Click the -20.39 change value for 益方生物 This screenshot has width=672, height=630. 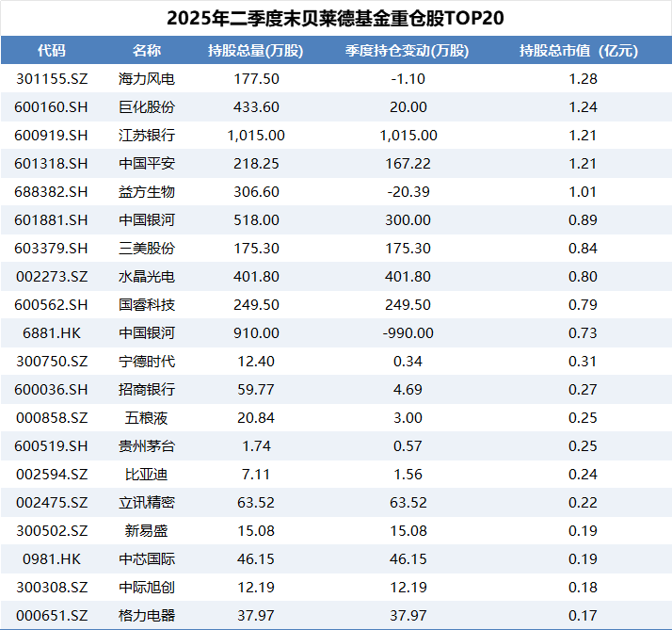click(x=408, y=192)
